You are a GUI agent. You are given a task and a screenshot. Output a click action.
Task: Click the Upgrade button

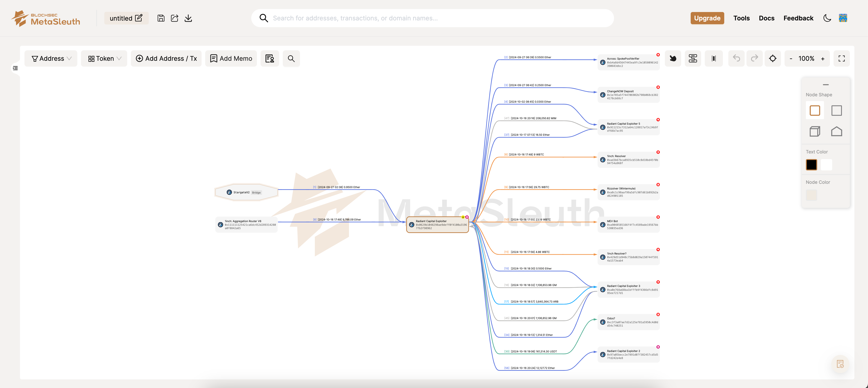pos(707,18)
